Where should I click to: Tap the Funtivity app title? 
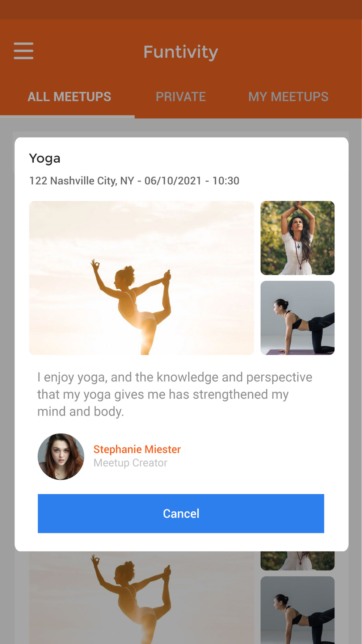[181, 52]
